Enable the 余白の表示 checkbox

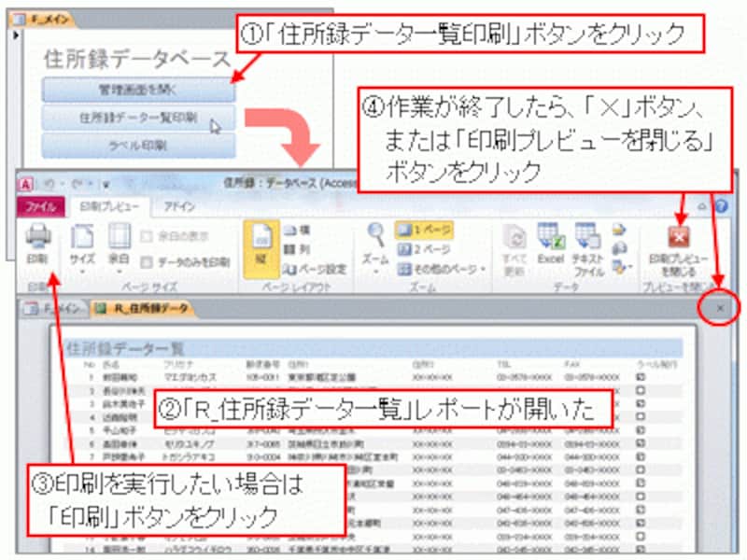148,236
